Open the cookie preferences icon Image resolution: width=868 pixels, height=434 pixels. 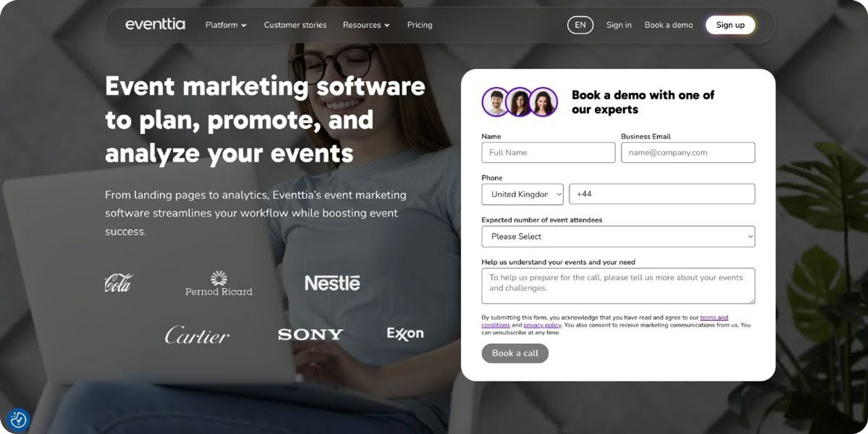pos(19,420)
